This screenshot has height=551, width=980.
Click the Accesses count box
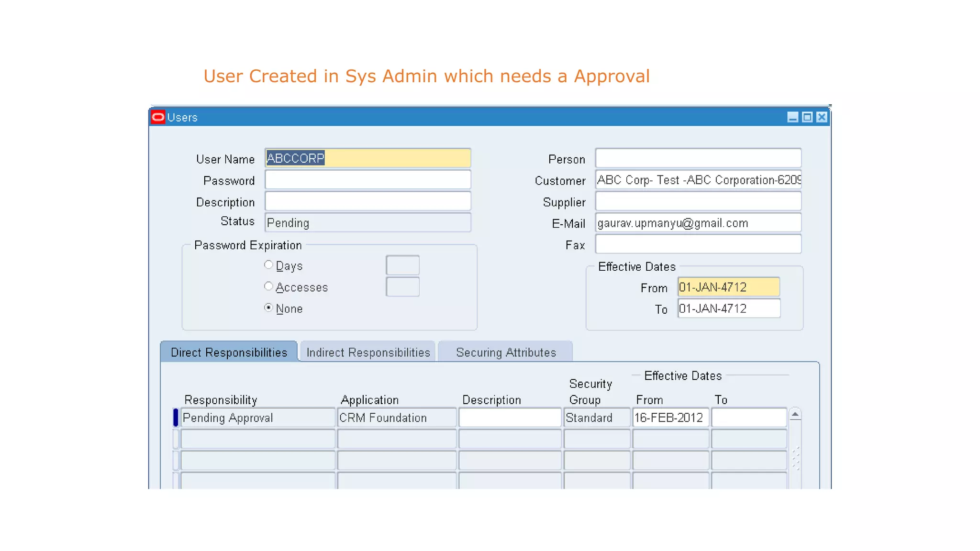point(402,287)
